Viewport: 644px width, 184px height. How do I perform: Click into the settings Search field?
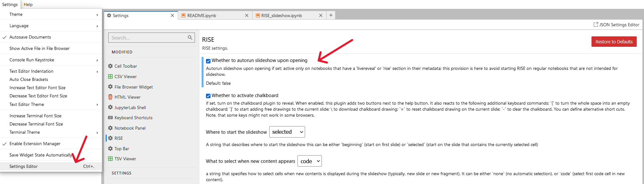tap(147, 38)
